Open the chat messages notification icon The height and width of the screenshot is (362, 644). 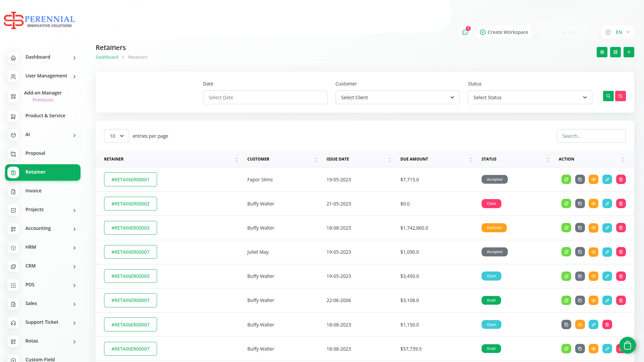click(465, 32)
